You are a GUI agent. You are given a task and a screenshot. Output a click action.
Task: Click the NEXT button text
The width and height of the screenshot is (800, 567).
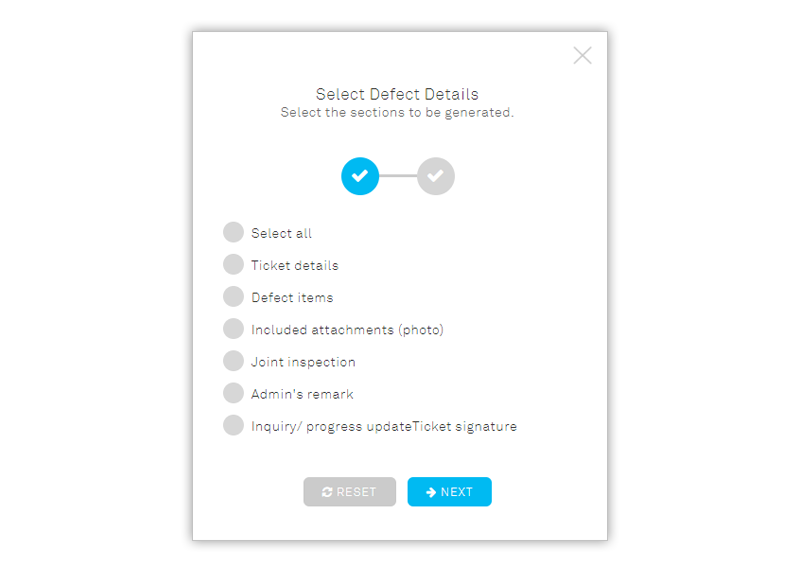point(457,492)
